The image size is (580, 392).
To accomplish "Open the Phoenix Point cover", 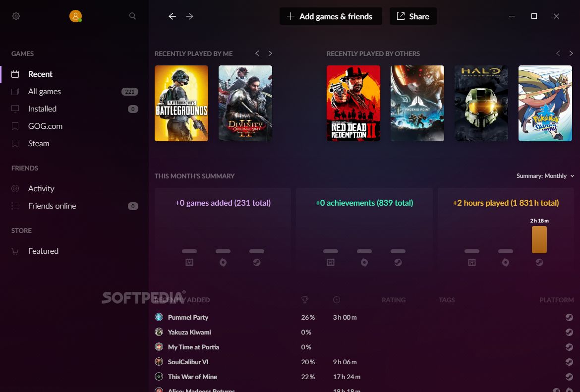I will pyautogui.click(x=417, y=103).
